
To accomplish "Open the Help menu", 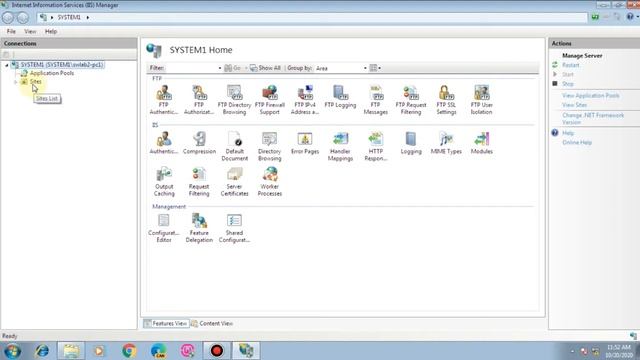I will tap(51, 31).
